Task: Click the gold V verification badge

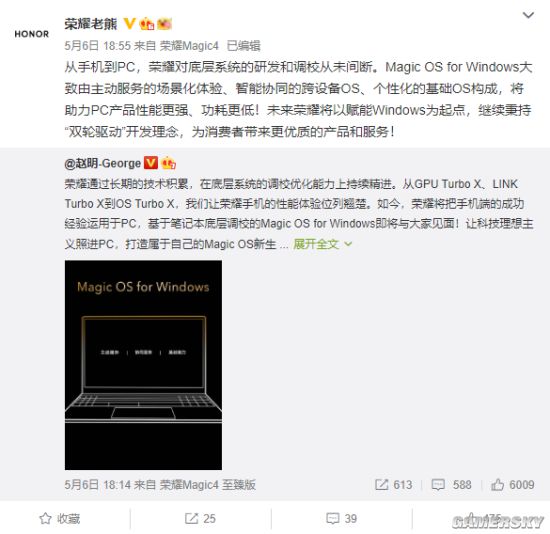Action: pos(129,24)
